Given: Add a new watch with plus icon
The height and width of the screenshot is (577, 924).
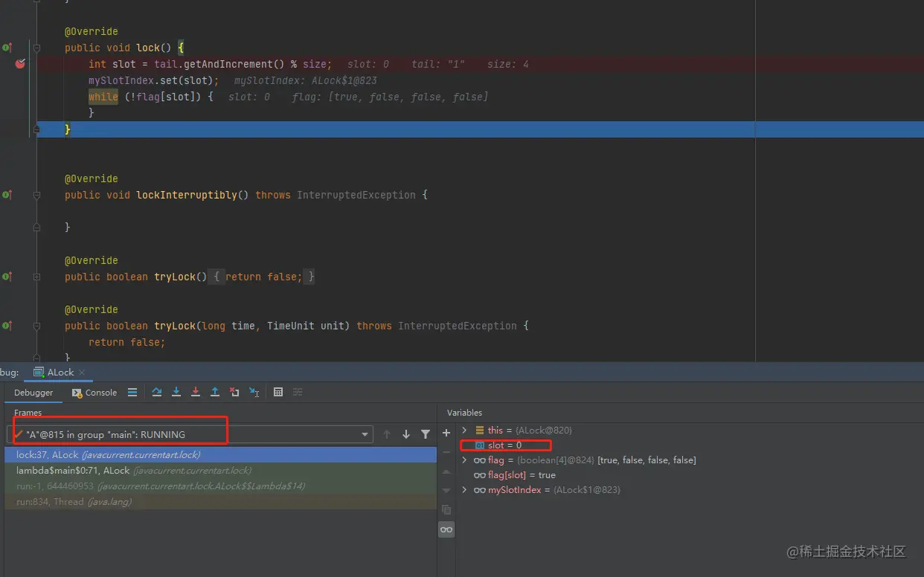Looking at the screenshot, I should coord(446,433).
